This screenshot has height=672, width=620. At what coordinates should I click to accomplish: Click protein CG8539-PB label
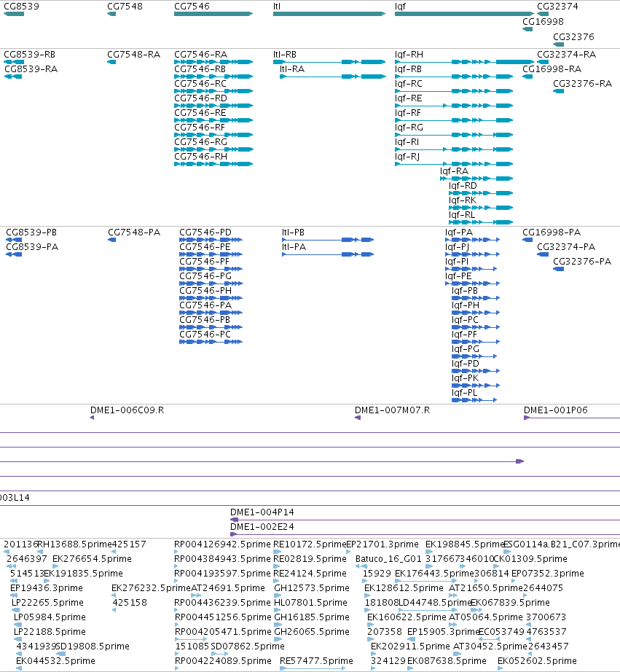[31, 233]
